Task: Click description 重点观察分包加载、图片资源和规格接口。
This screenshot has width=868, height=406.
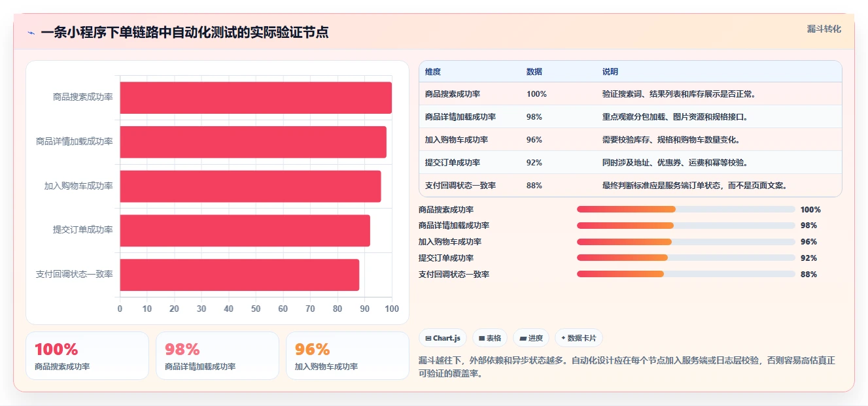Action: pyautogui.click(x=675, y=117)
